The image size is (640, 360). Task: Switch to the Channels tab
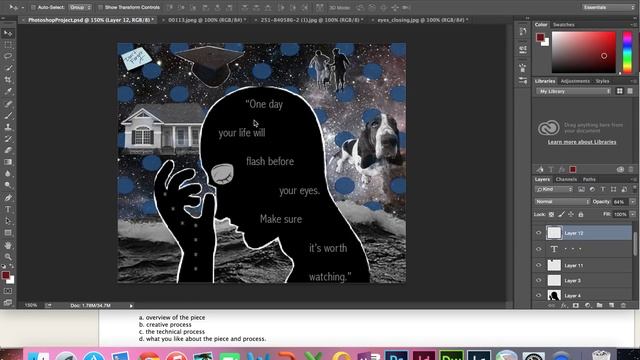[566, 180]
